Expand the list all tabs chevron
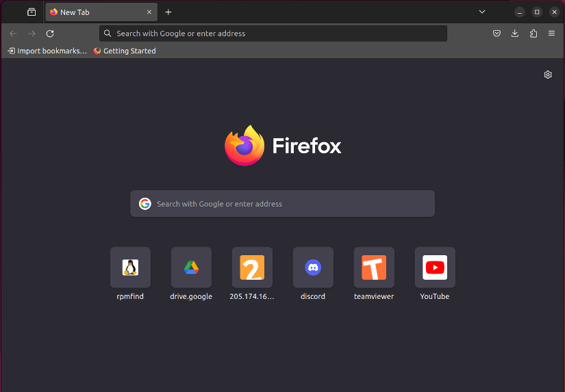The width and height of the screenshot is (565, 392). 481,12
